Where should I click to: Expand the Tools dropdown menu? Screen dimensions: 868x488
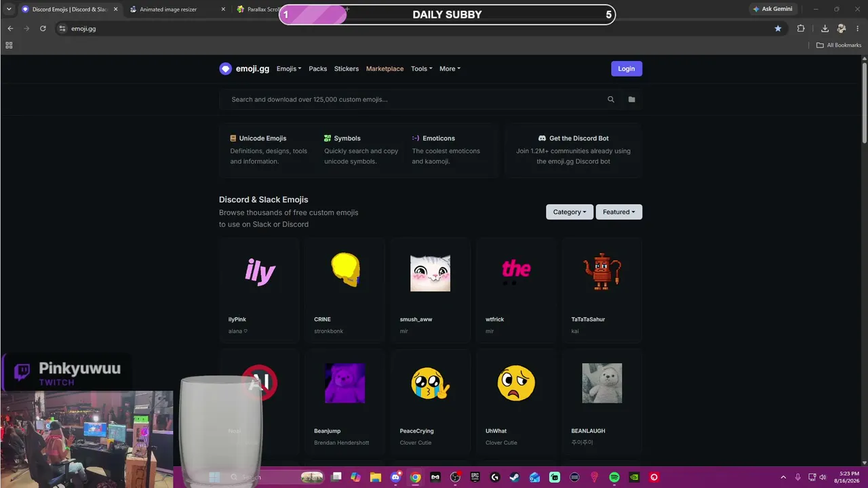pyautogui.click(x=421, y=68)
